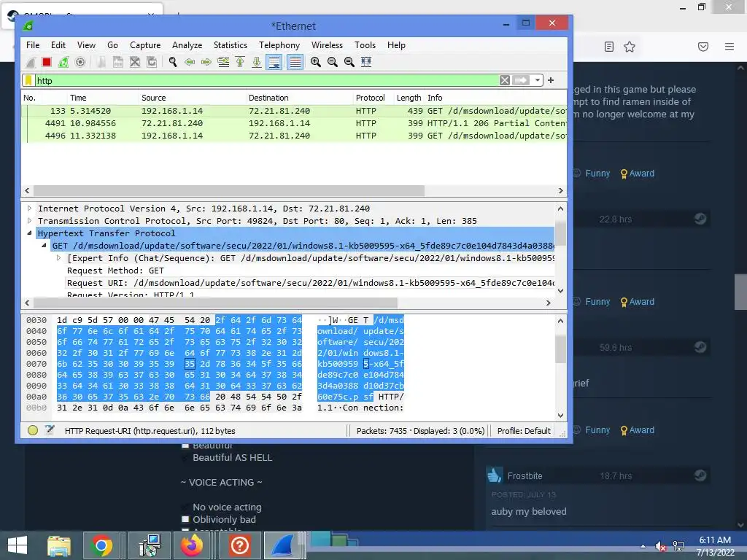Sort by the Length column header
The image size is (747, 560).
409,98
